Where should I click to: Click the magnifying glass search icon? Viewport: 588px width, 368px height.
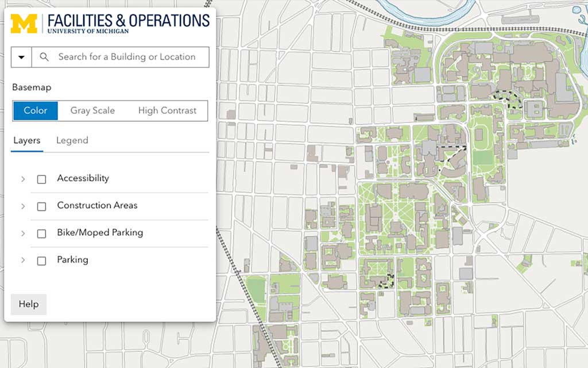44,57
